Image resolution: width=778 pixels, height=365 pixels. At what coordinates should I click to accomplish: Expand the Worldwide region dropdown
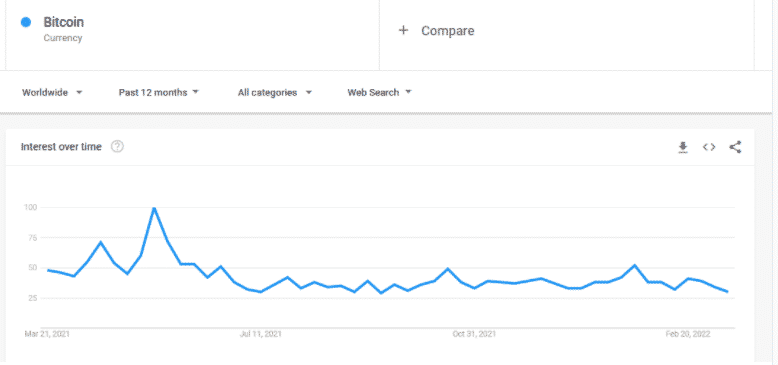point(52,92)
